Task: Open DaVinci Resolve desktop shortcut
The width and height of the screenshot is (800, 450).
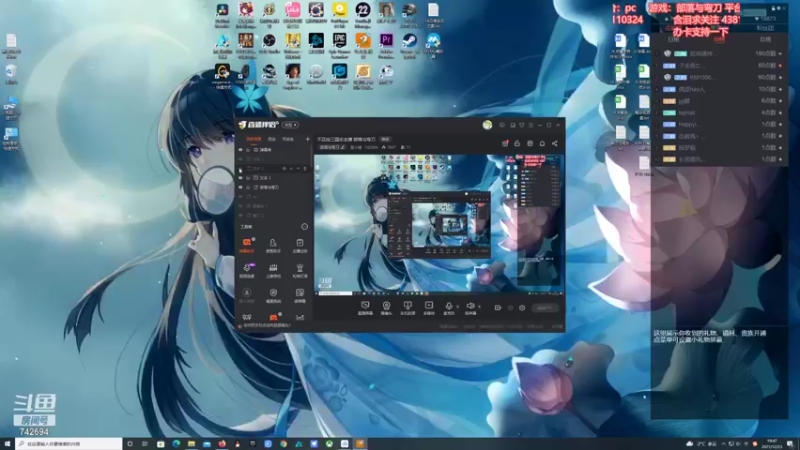Action: coord(222,15)
